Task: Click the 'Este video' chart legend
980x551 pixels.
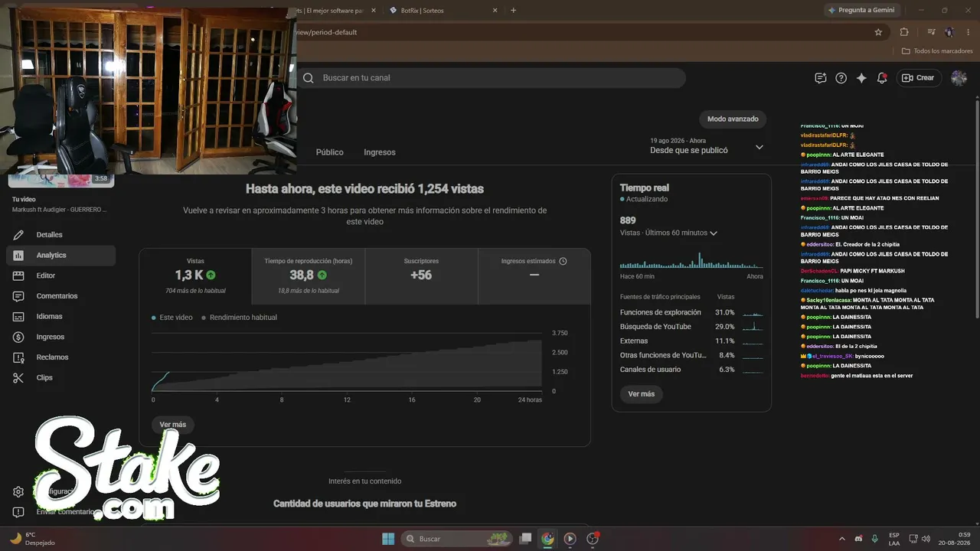Action: 172,318
